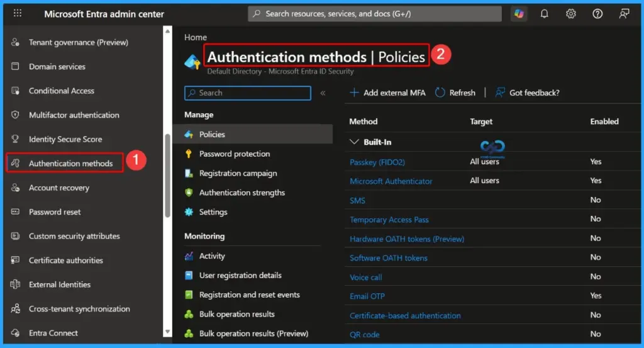This screenshot has height=348, width=644.
Task: Click the Target column header
Action: click(481, 121)
